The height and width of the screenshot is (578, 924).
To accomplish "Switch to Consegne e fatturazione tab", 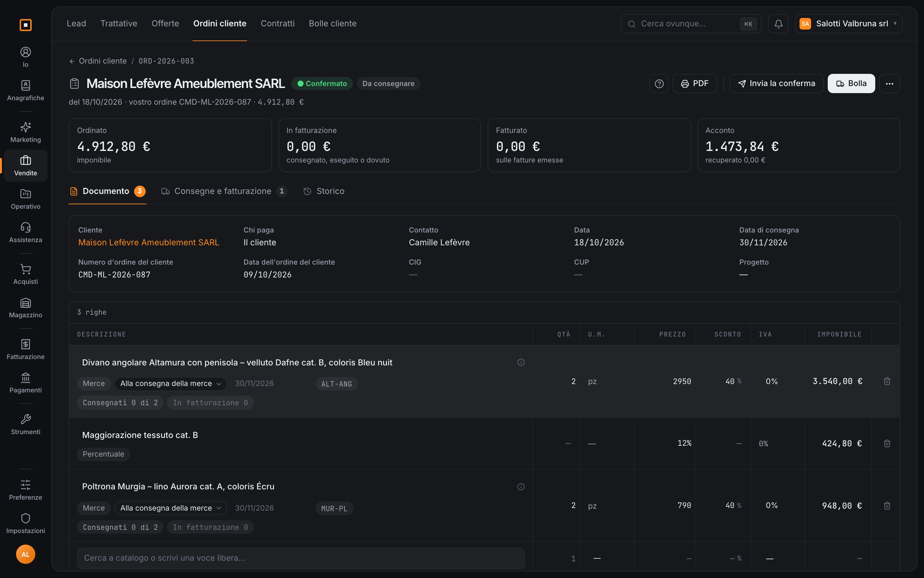I will coord(224,191).
